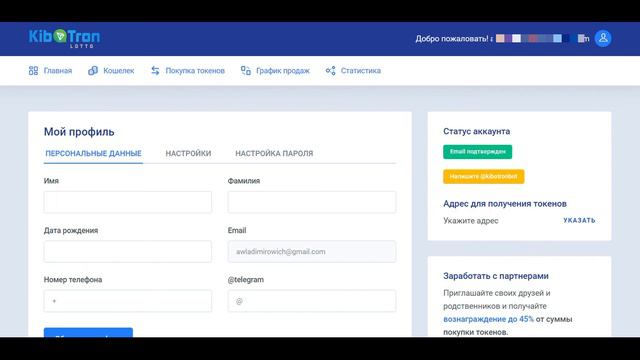Click the Статистика nodes icon
Screen dimensions: 640x360
331,71
